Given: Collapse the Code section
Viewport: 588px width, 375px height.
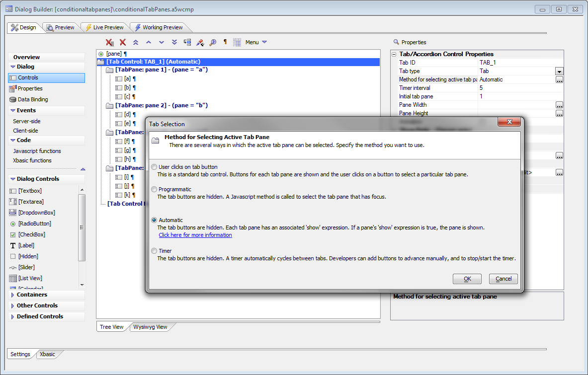Looking at the screenshot, I should coord(13,140).
